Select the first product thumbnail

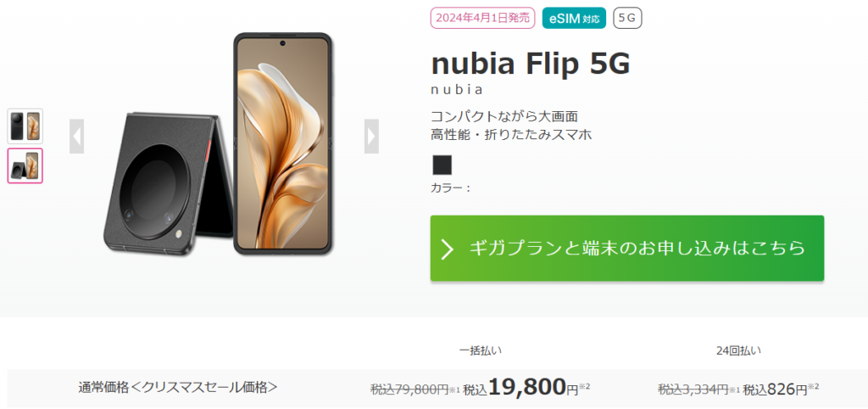click(x=25, y=126)
